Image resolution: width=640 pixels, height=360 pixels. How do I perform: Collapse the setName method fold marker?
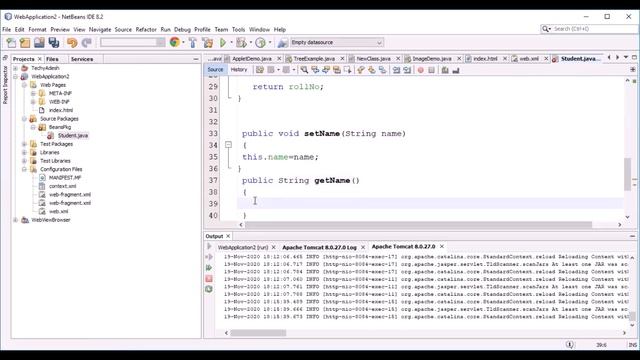point(229,144)
